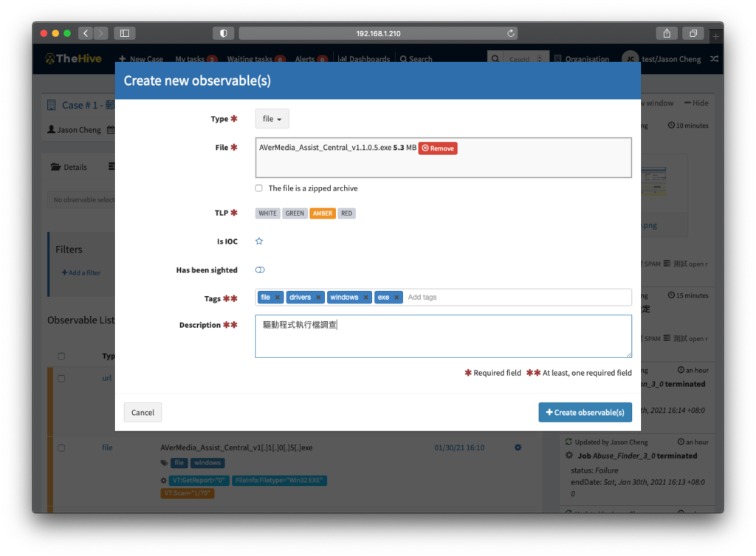This screenshot has height=556, width=756.
Task: Open the Dashboards menu
Action: (364, 59)
